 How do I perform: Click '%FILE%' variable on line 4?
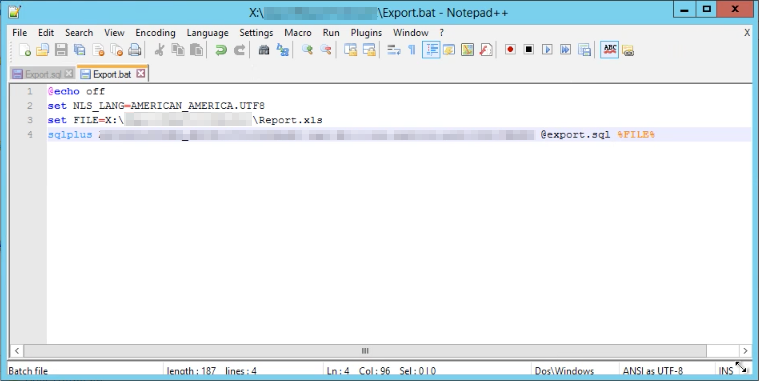point(636,135)
